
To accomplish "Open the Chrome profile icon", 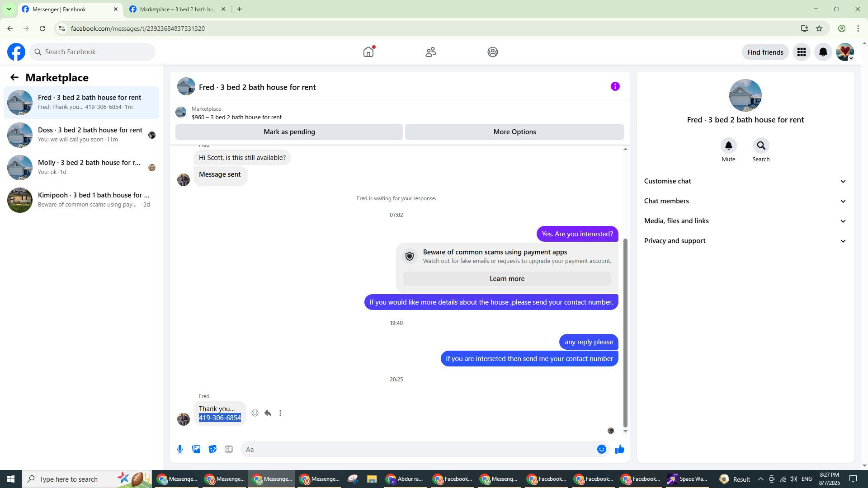I will click(x=842, y=28).
